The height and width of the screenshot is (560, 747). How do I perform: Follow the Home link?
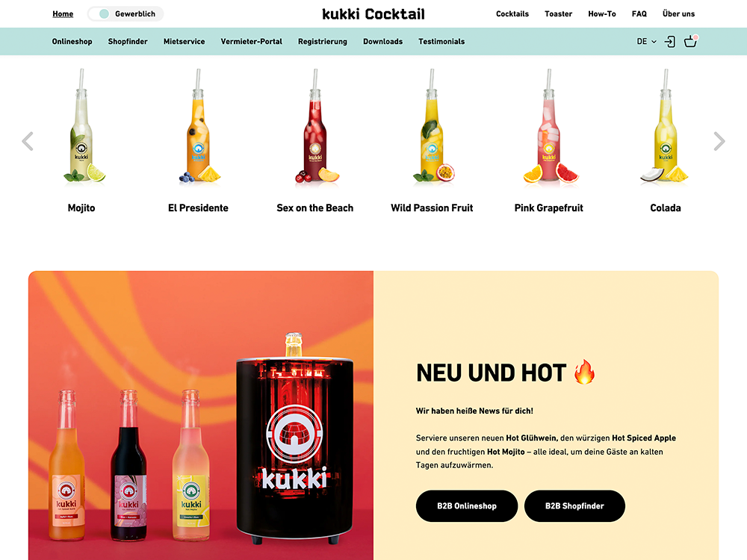[x=63, y=13]
